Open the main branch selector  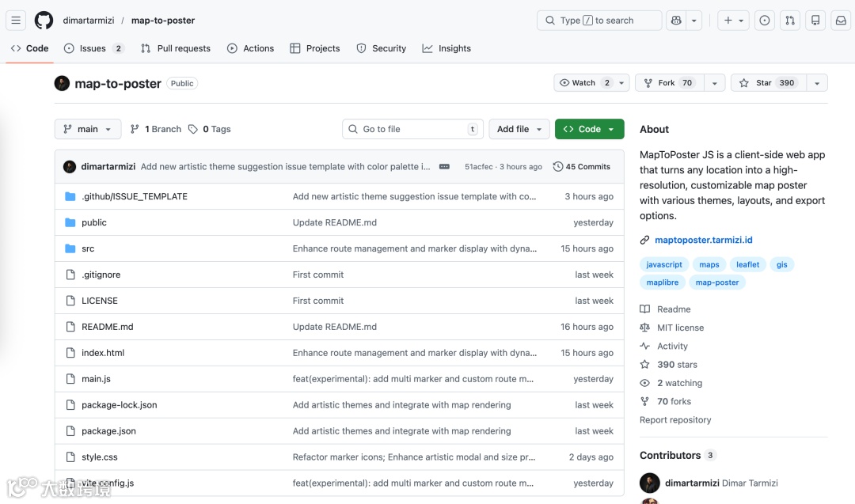88,129
